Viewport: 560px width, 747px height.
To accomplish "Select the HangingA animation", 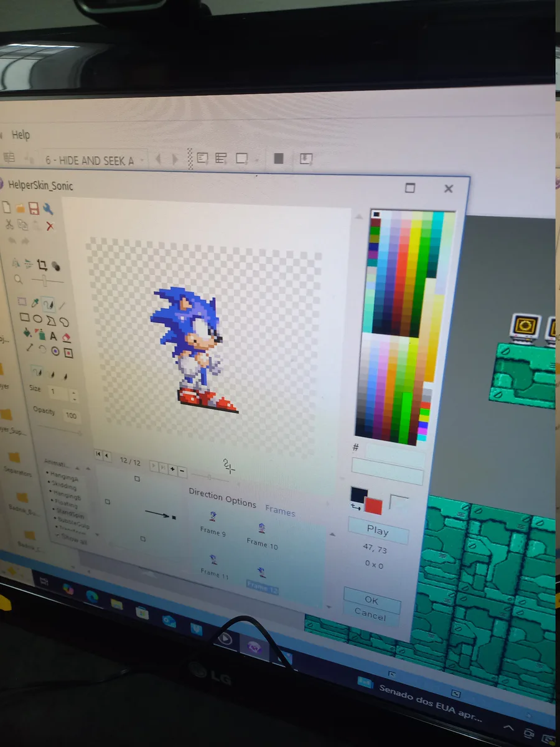I will (x=64, y=478).
